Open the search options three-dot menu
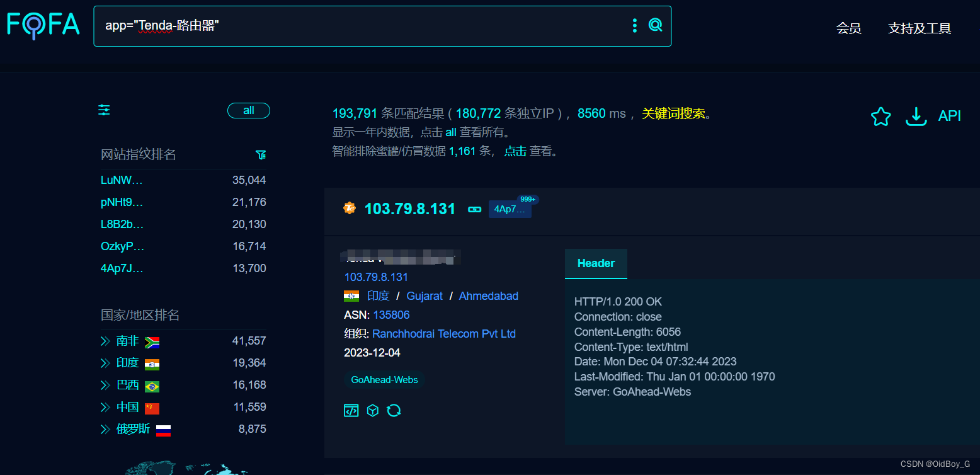This screenshot has width=980, height=475. (634, 26)
